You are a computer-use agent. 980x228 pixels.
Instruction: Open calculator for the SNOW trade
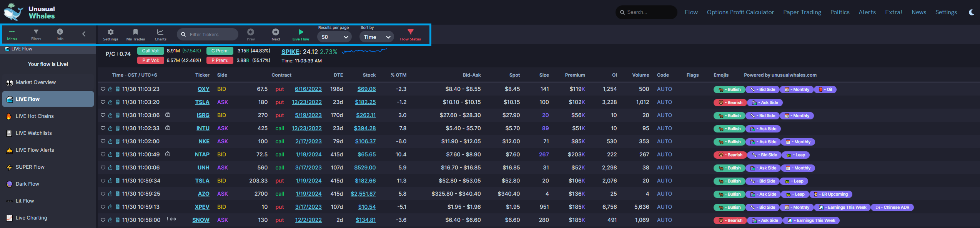tap(118, 220)
